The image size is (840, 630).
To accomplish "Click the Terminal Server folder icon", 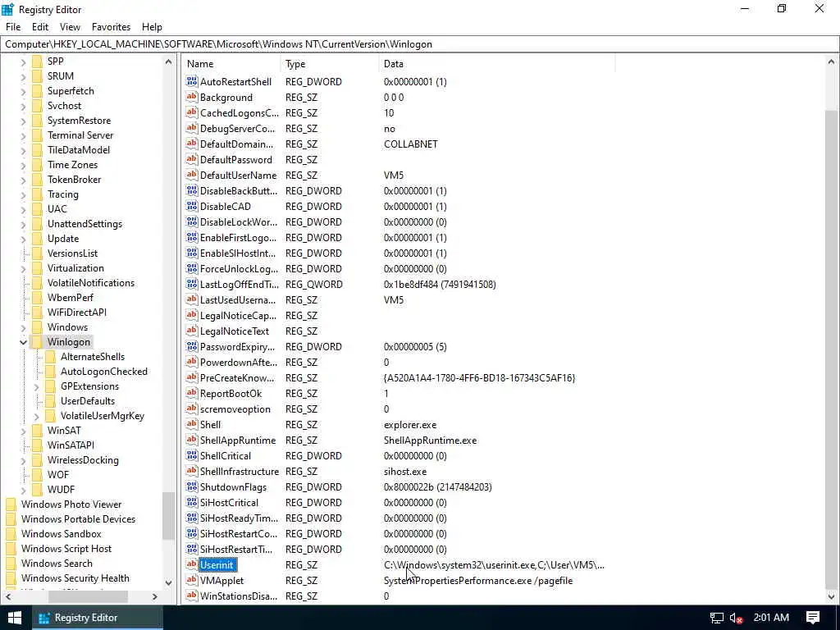I will [x=37, y=135].
